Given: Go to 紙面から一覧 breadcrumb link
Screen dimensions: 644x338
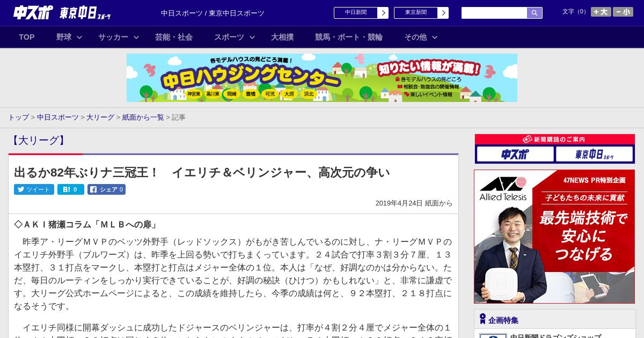Looking at the screenshot, I should pos(143,117).
